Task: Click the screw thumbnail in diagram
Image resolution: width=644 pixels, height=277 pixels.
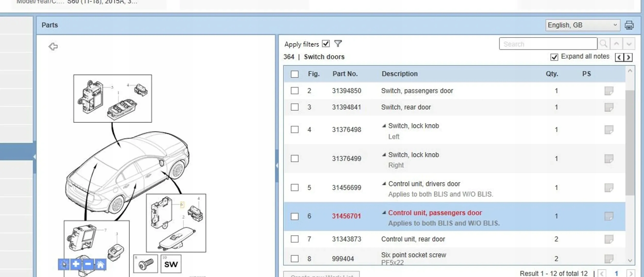Action: [x=146, y=264]
